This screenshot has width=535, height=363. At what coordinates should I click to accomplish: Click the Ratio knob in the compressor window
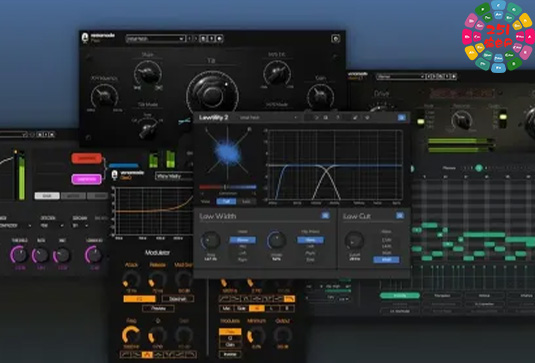click(40, 255)
